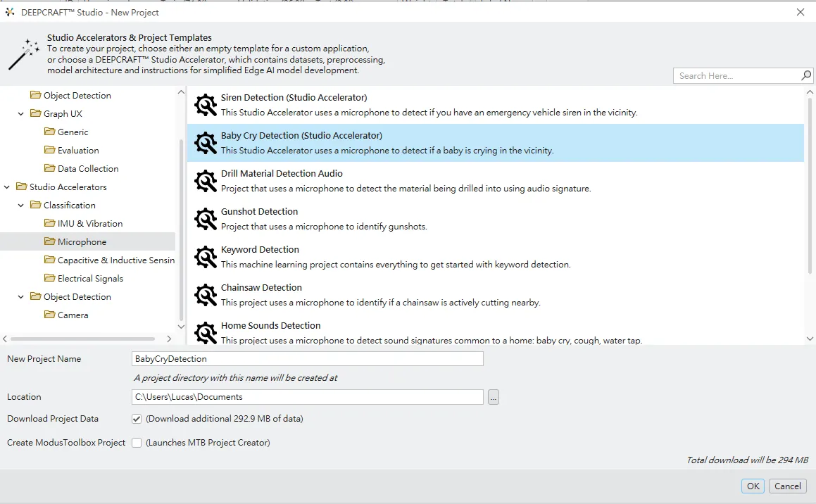Select IMU & Vibration category
The width and height of the screenshot is (816, 504).
tap(89, 224)
